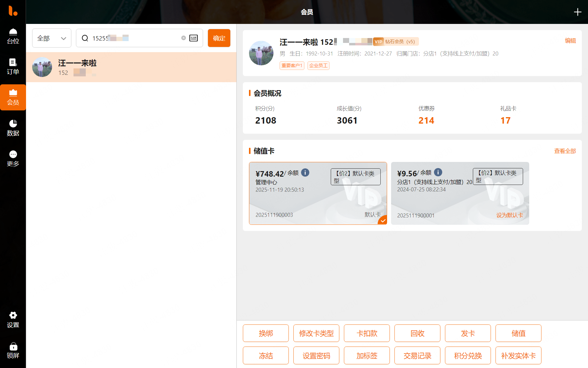Set second card as default via 设为默认卡
588x368 pixels.
[x=509, y=215]
